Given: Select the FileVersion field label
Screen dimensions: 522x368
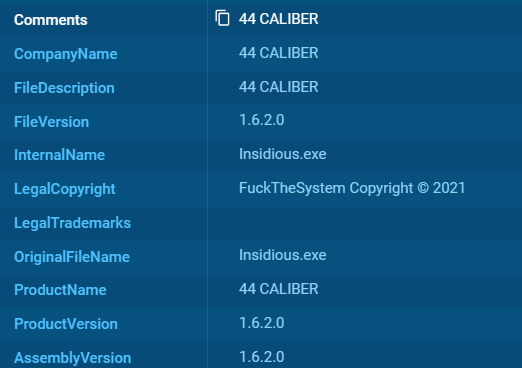Looking at the screenshot, I should click(52, 122).
